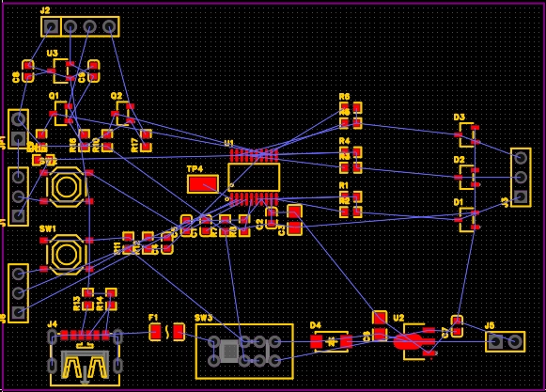Select resistor R6 footprint
Viewport: 546px width, 392px height.
(351, 108)
